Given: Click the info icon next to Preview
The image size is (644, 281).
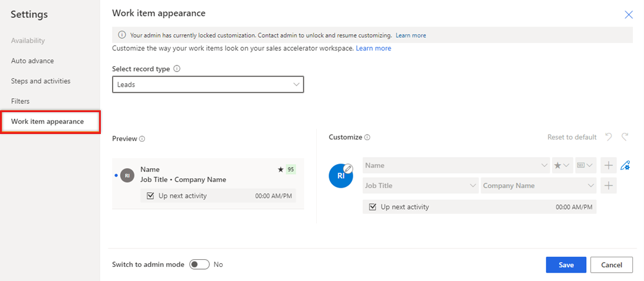Looking at the screenshot, I should tap(142, 139).
